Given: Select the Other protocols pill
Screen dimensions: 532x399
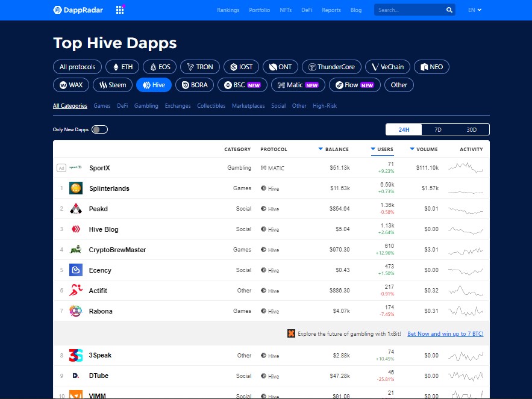Looking at the screenshot, I should tap(399, 85).
